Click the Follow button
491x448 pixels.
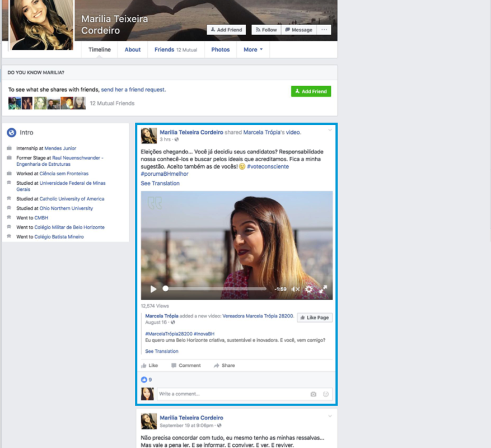click(266, 30)
